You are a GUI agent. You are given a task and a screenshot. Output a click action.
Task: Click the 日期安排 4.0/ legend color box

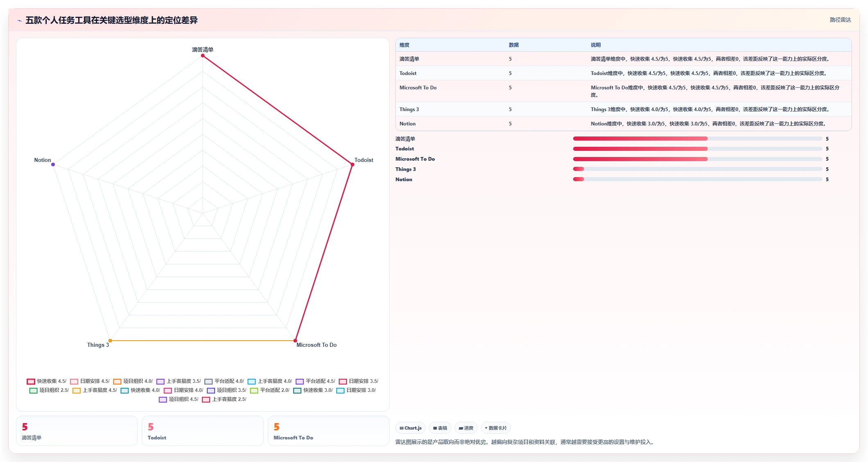pyautogui.click(x=168, y=390)
